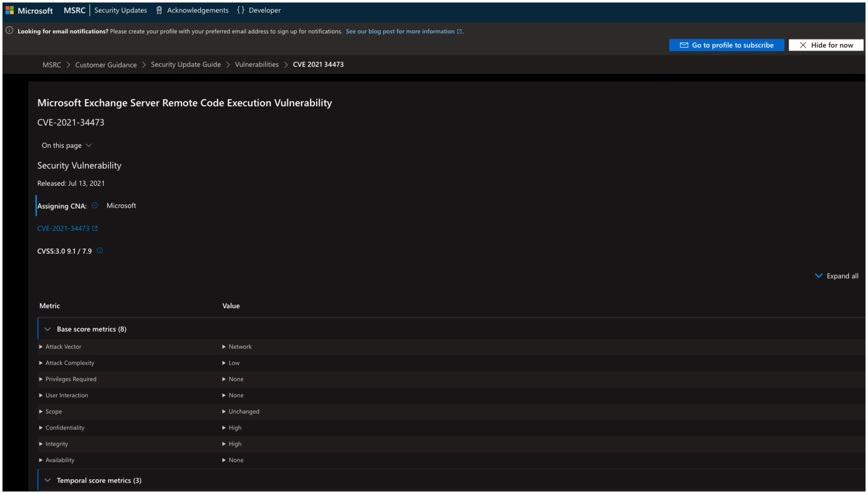The height and width of the screenshot is (494, 868).
Task: Click the info icon beside the CVSS score
Action: (99, 250)
